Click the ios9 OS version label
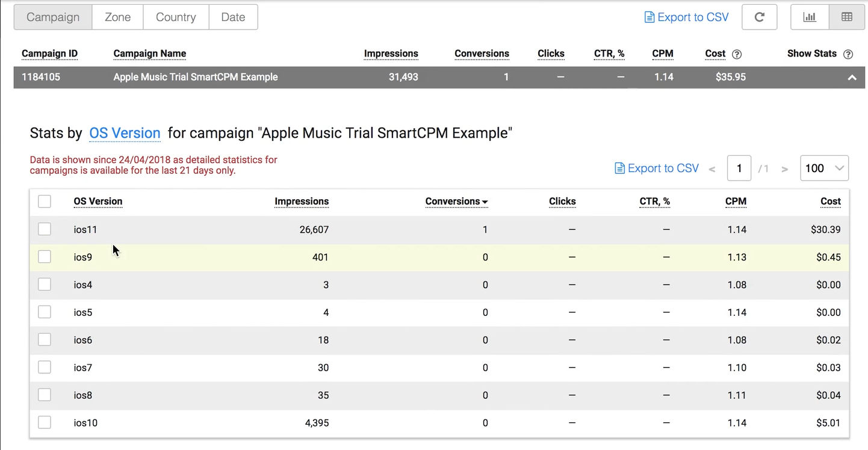This screenshot has width=868, height=450. [x=83, y=257]
